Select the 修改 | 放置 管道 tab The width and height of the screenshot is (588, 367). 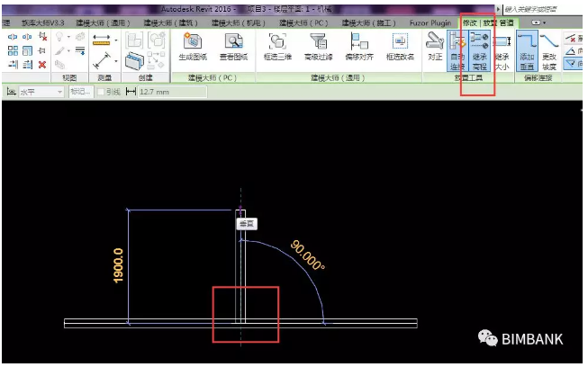(488, 22)
